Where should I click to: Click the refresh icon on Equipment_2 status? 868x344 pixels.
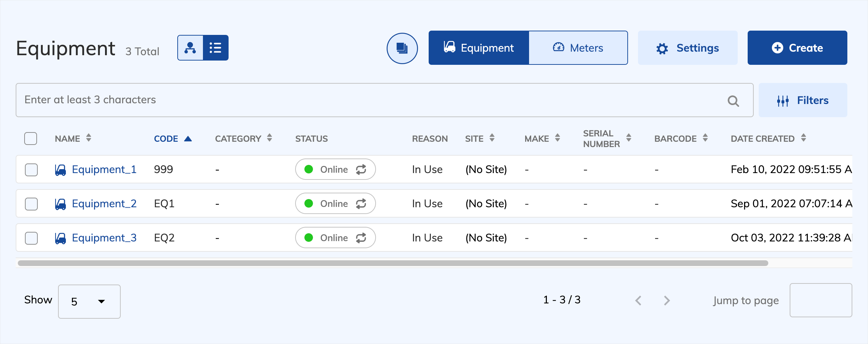[x=361, y=203]
